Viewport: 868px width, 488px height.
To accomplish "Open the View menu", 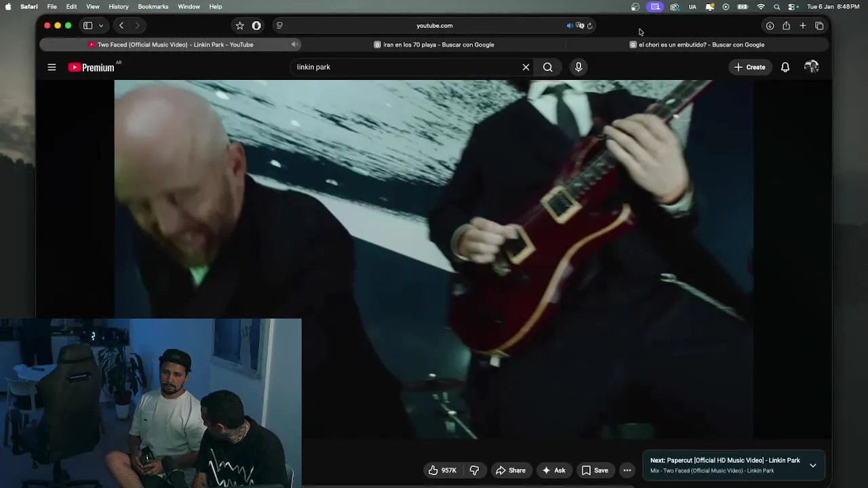I will click(93, 7).
